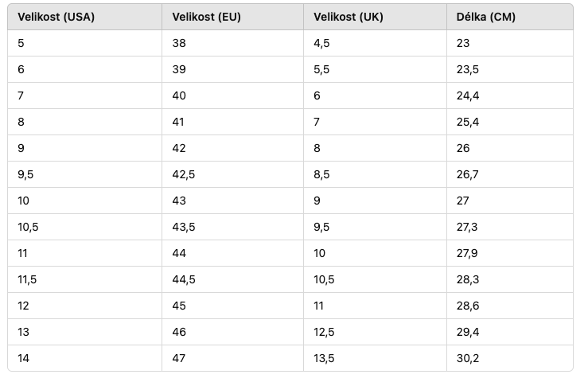Click the length 24,4 cell
588x382 pixels.
pyautogui.click(x=510, y=95)
